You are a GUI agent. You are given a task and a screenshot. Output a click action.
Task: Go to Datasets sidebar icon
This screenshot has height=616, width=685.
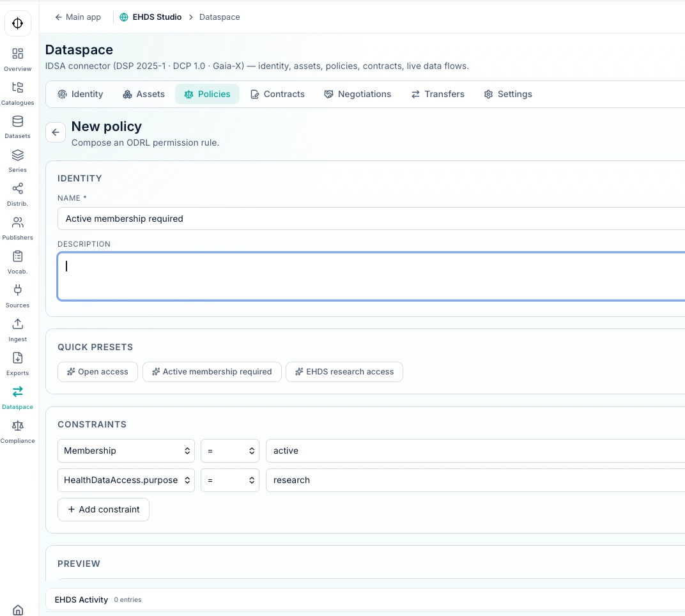(17, 122)
